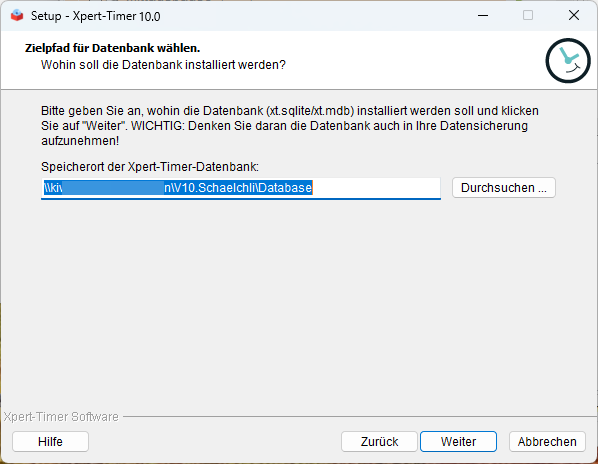Browse for folder with Durchsuchen button

[x=504, y=188]
